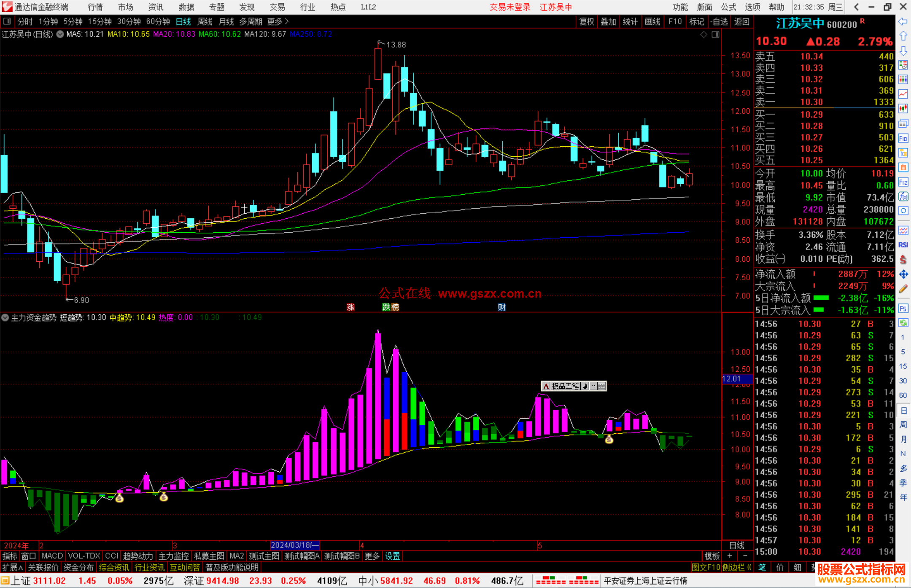Screen dimensions: 911x588
Task: Open the 公式 menu
Action: pyautogui.click(x=728, y=7)
